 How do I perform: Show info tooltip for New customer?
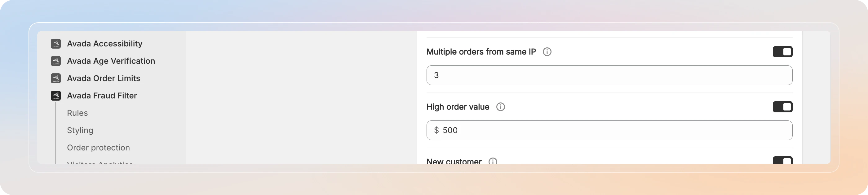click(x=493, y=161)
